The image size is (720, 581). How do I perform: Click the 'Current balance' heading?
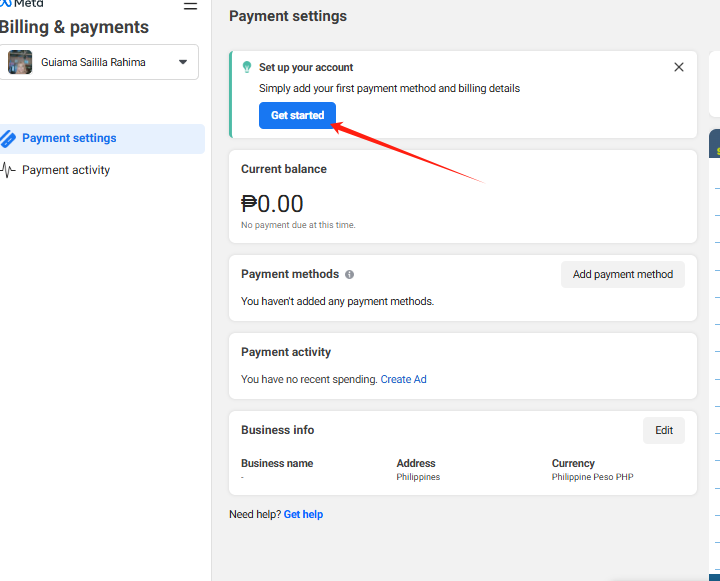tap(284, 169)
